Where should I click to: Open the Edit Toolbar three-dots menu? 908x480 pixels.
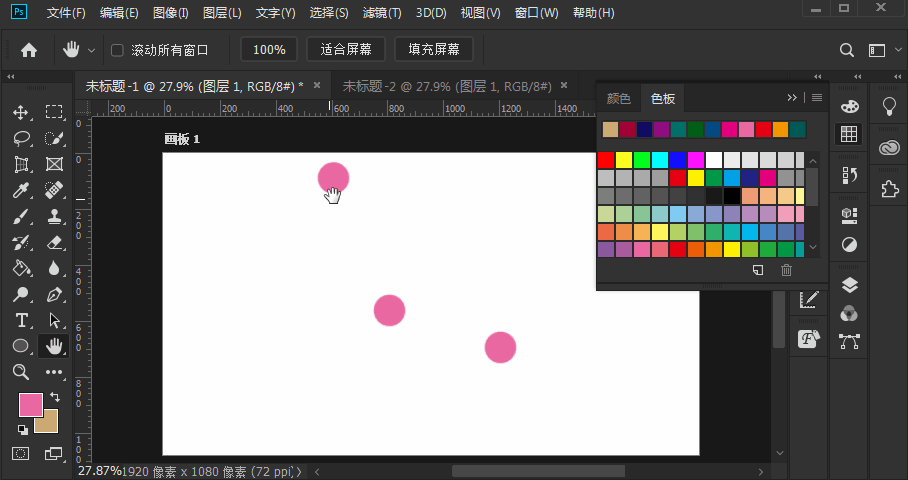click(x=54, y=372)
